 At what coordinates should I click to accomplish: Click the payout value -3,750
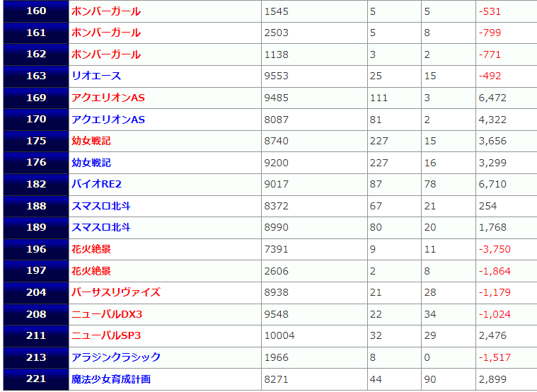point(495,249)
